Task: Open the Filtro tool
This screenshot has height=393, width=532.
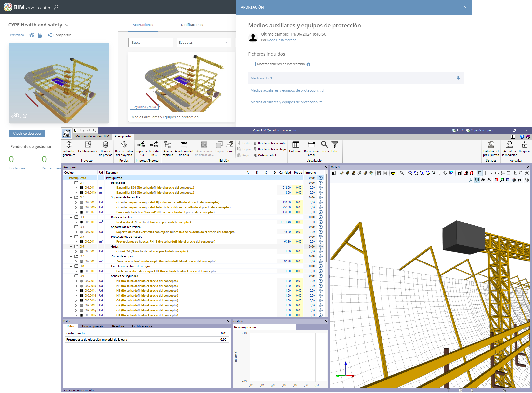Action: point(335,145)
